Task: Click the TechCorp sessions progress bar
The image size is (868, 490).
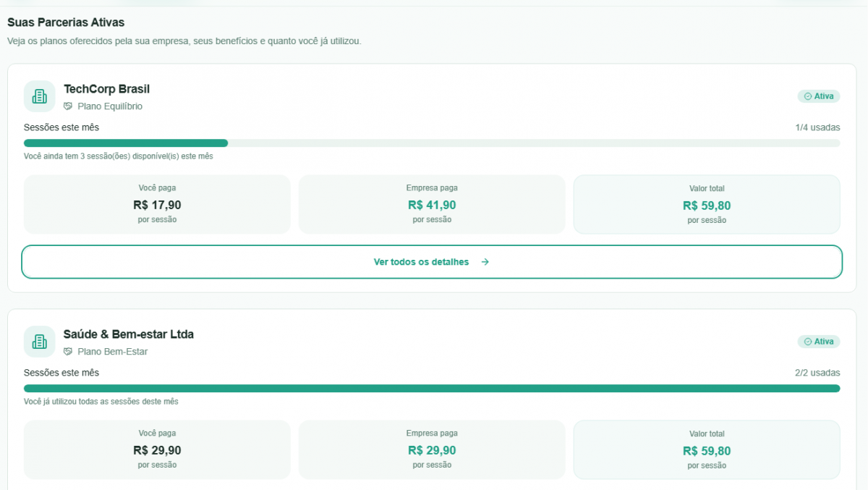Action: [x=431, y=143]
